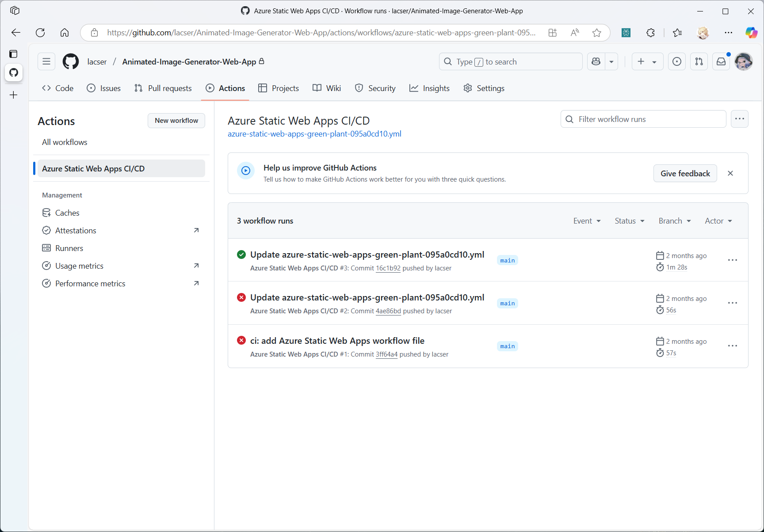Open the browser extensions puzzle icon
Image resolution: width=764 pixels, height=532 pixels.
pyautogui.click(x=650, y=32)
